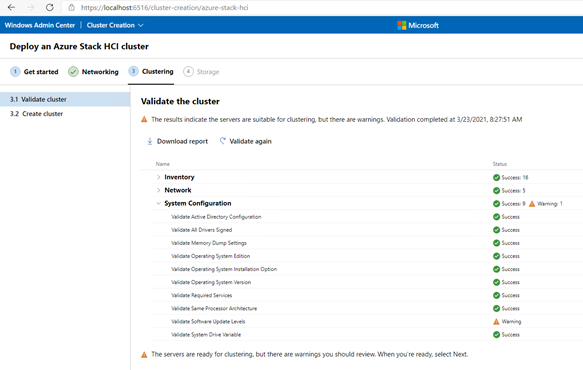Click warning triangle beside servers ready message

coord(144,355)
